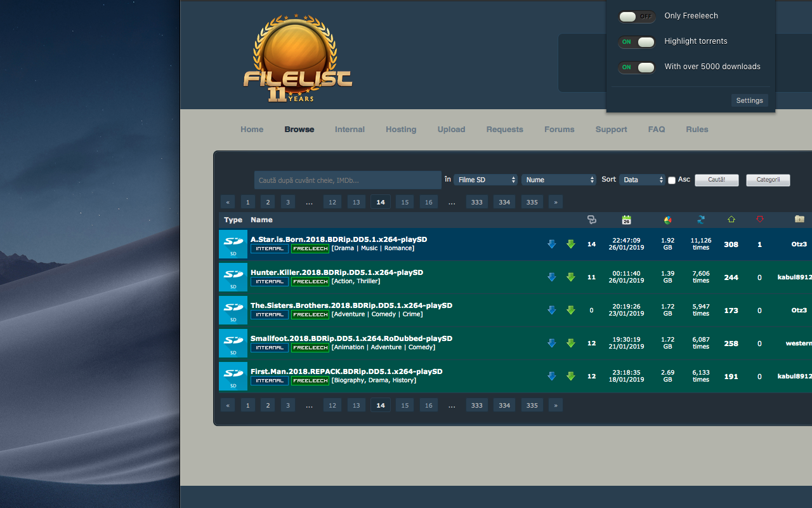The image size is (812, 508).
Task: Open the Internal menu item
Action: (350, 130)
